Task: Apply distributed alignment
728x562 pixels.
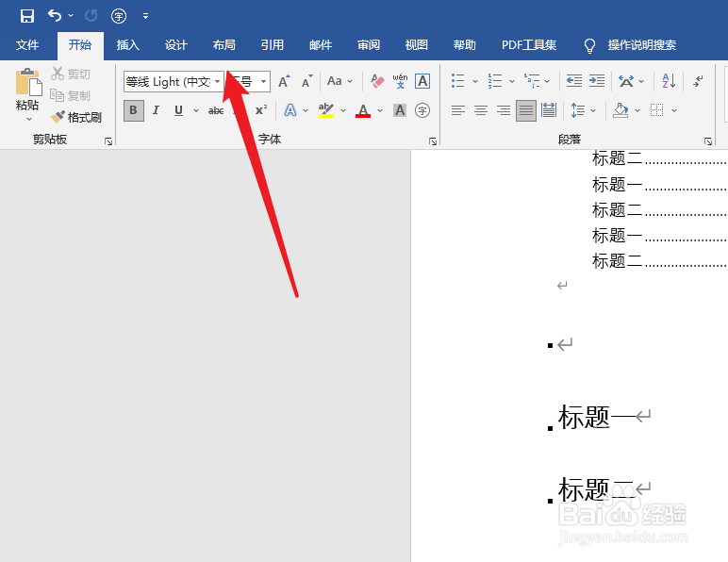Action: coord(549,110)
